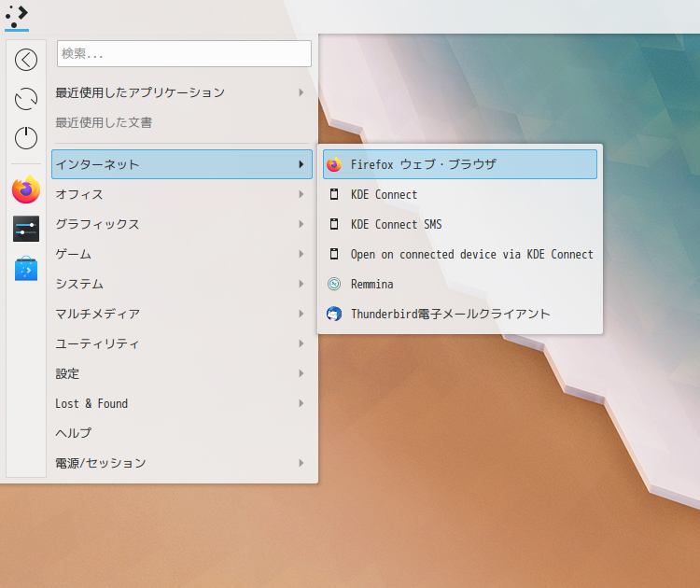
Task: Click the KDE Connect phone icon
Action: tap(334, 194)
